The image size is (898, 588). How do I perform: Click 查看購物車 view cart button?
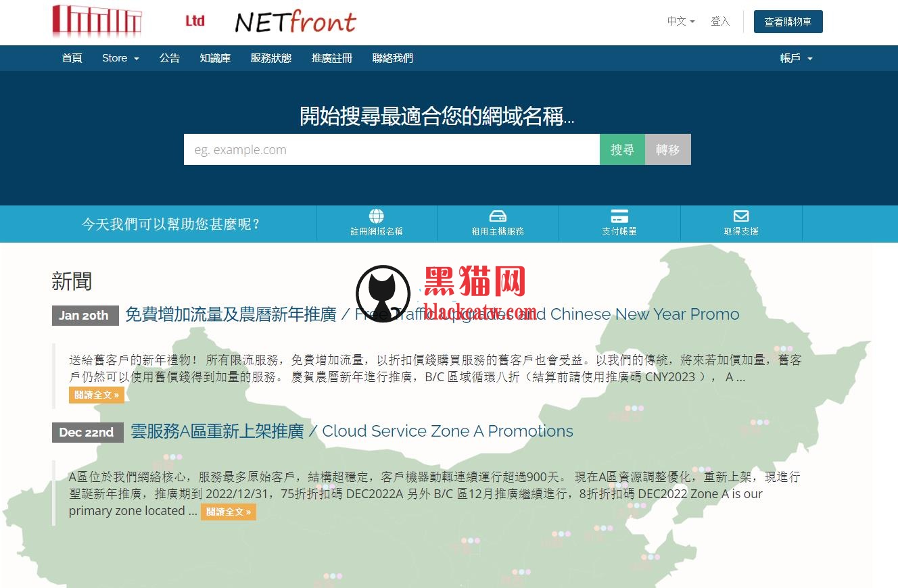click(x=788, y=22)
